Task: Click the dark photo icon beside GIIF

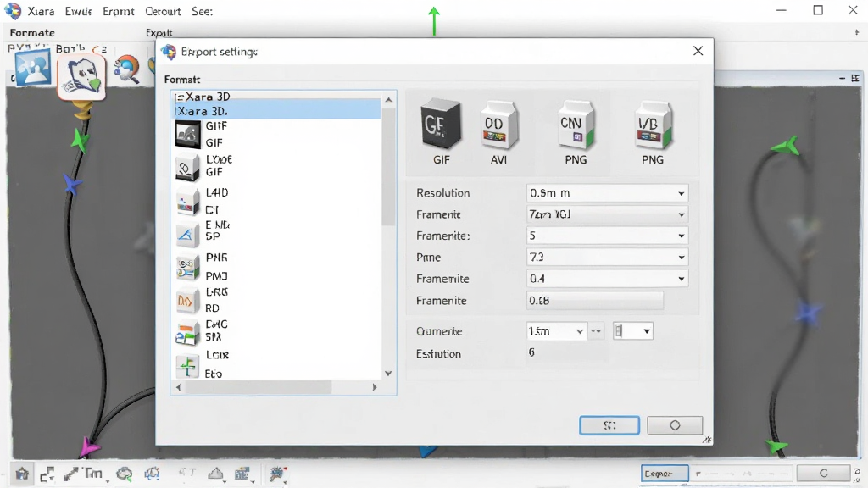Action: pyautogui.click(x=188, y=135)
